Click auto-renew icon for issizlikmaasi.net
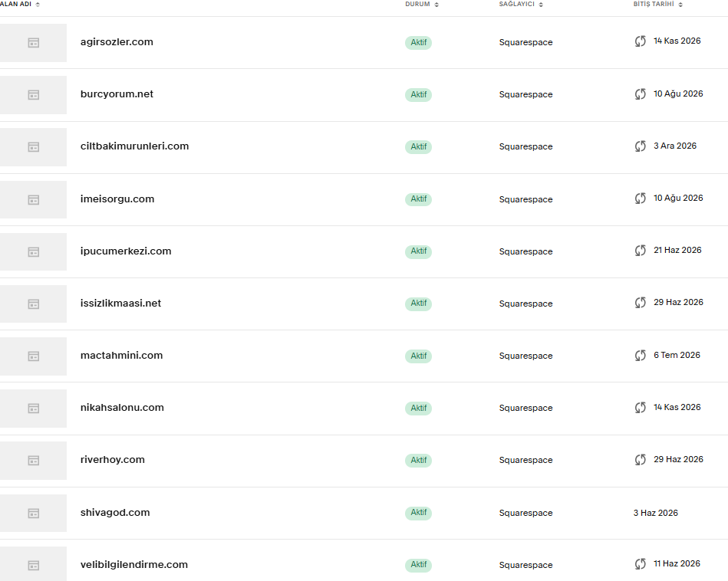728x581 pixels. point(641,303)
